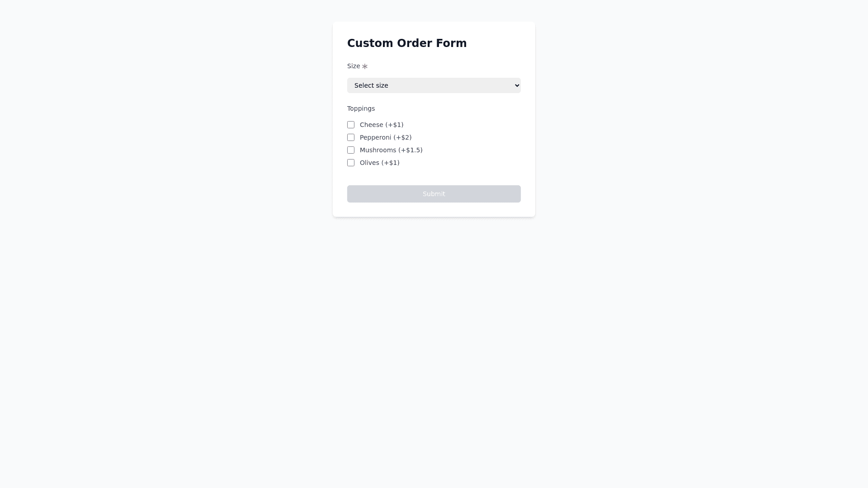Screen dimensions: 868x488
Task: Toggle the Olives (+$1) topping on
Action: point(351,163)
